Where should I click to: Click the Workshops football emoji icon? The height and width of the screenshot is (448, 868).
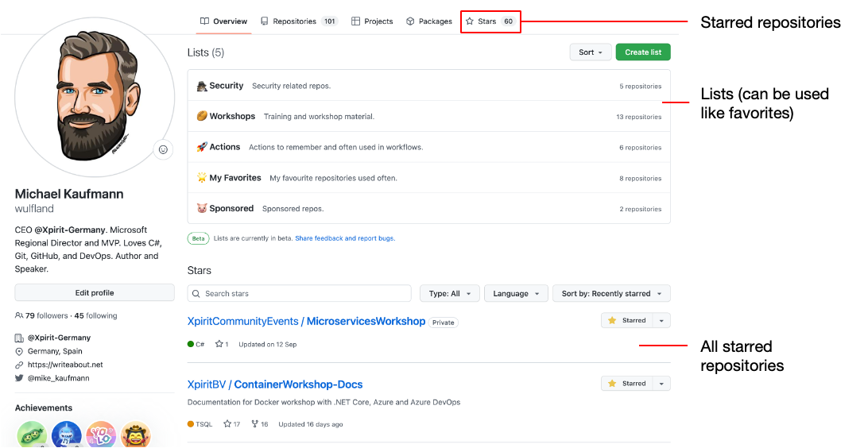click(202, 116)
